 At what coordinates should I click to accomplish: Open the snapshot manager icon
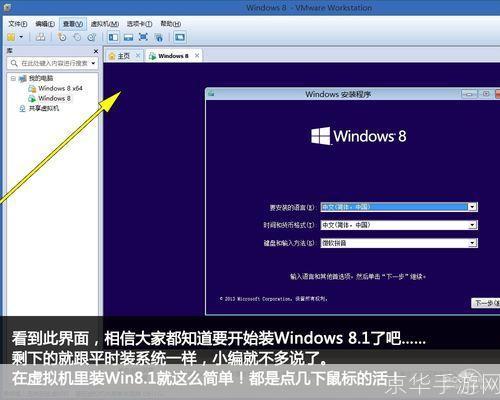pyautogui.click(x=92, y=37)
